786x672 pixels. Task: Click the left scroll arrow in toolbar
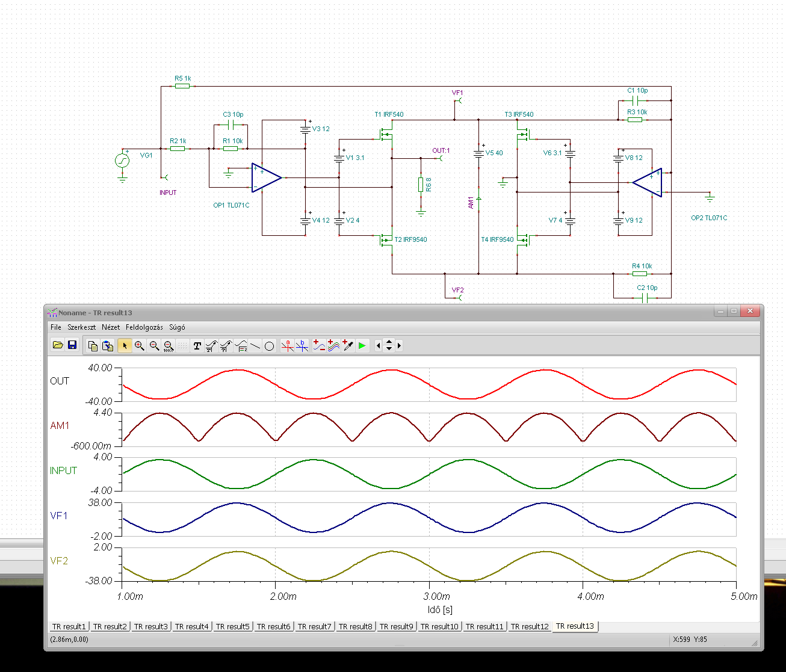click(x=379, y=345)
